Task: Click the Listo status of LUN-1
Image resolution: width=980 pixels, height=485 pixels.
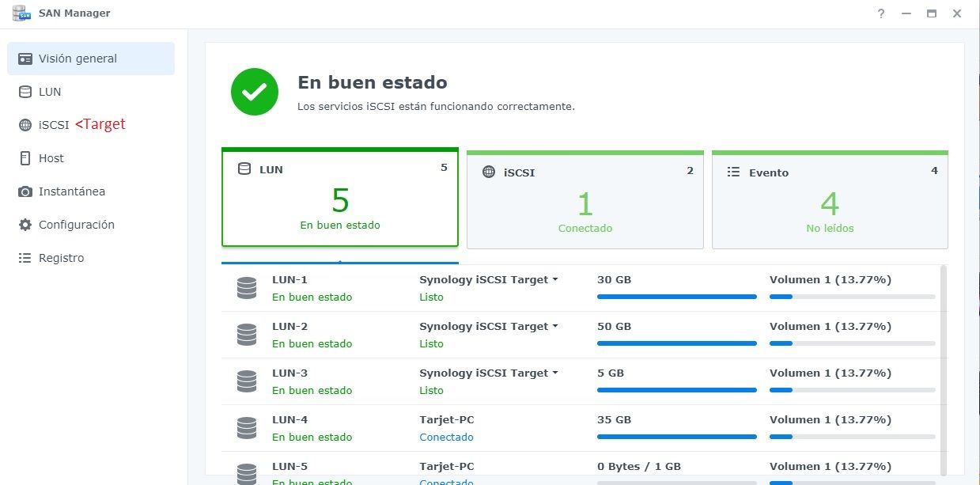Action: click(431, 297)
